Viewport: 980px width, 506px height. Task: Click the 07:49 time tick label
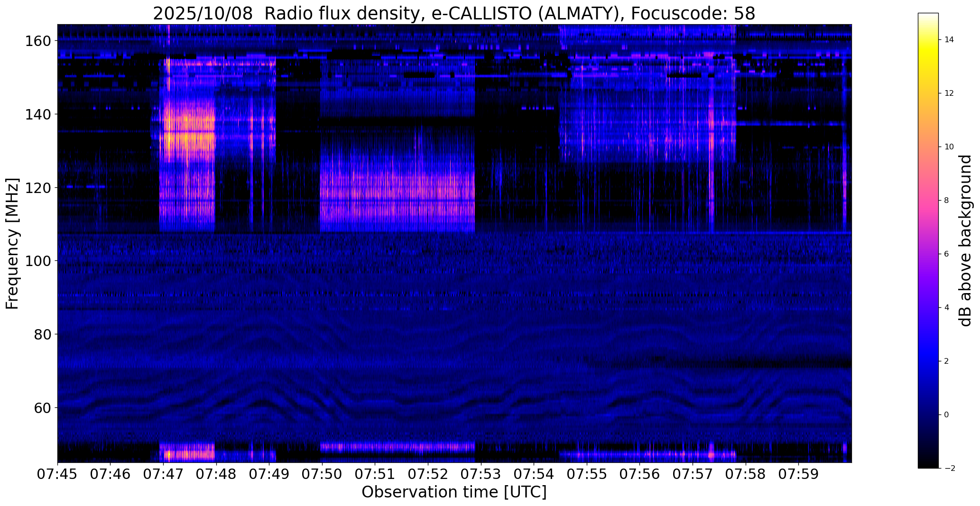tap(269, 474)
